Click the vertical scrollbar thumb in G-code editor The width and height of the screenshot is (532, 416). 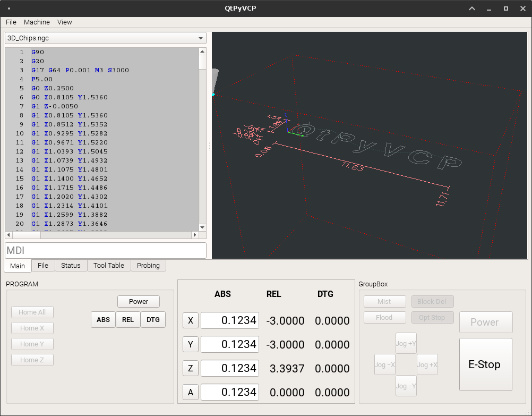pos(203,63)
